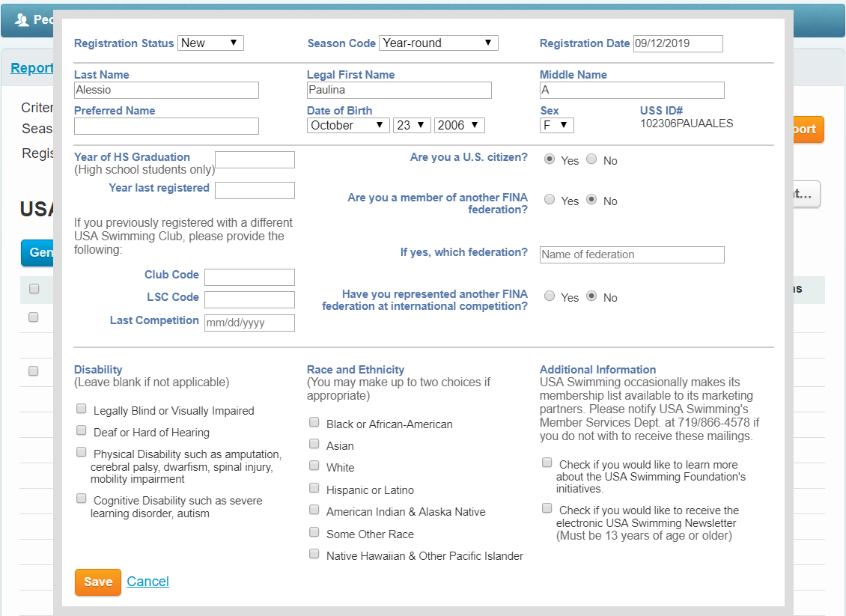Image resolution: width=846 pixels, height=616 pixels.
Task: Click the Reports link behind the dialog
Action: pos(32,68)
